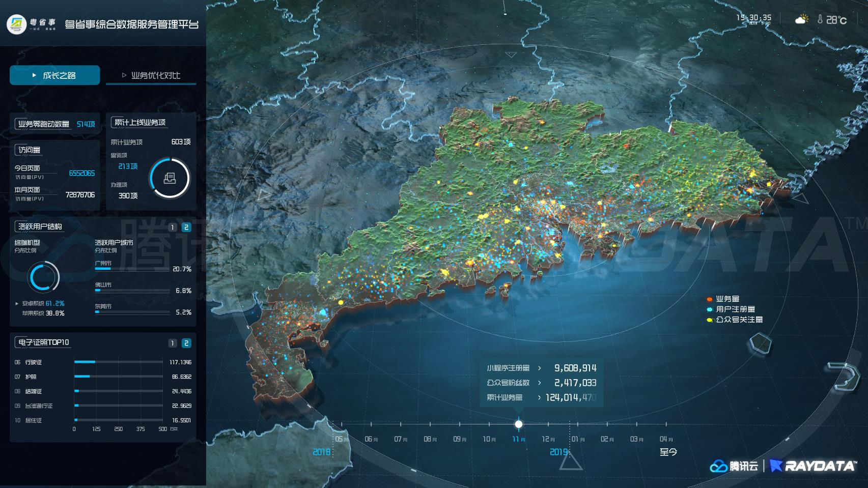Click the outline arrow icon before 业务优化对比
The height and width of the screenshot is (488, 868).
pos(124,75)
